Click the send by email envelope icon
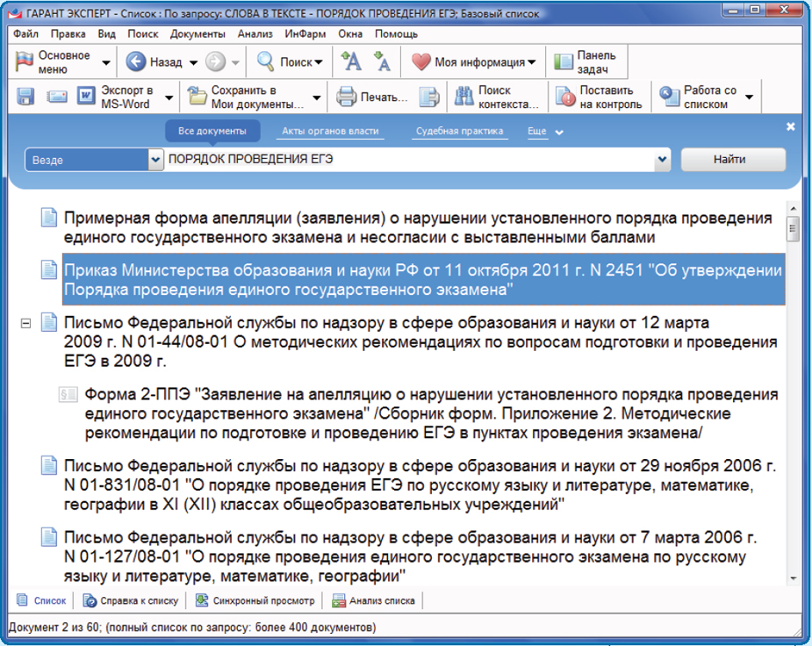Viewport: 812px width, 646px height. point(57,97)
